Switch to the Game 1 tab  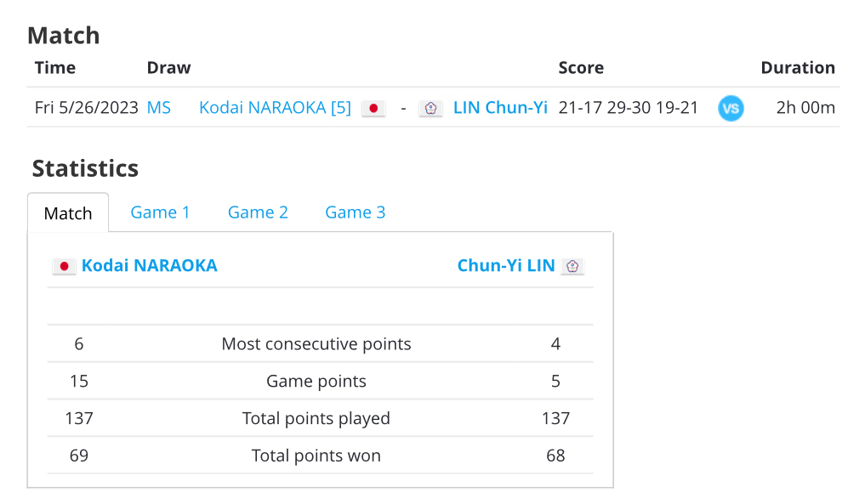point(160,212)
